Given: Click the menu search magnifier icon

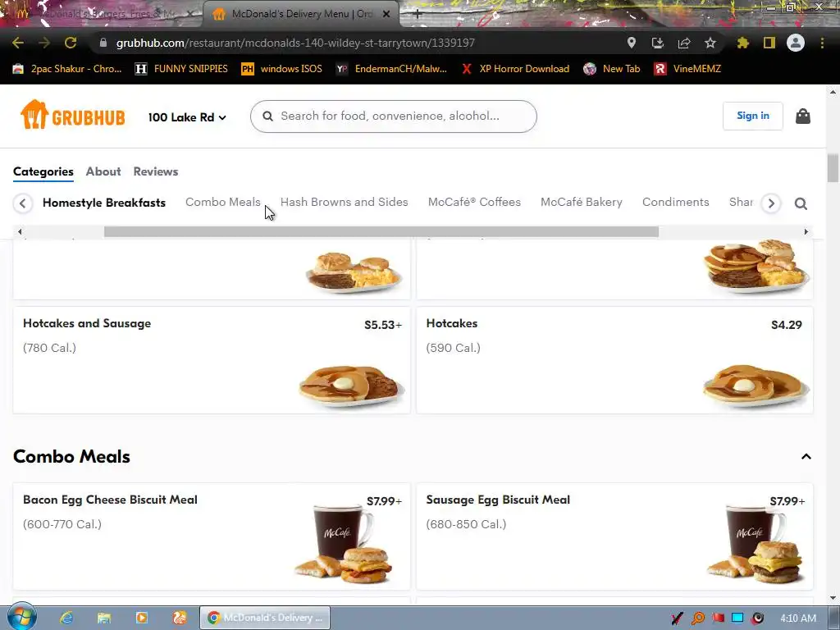Looking at the screenshot, I should tap(801, 203).
